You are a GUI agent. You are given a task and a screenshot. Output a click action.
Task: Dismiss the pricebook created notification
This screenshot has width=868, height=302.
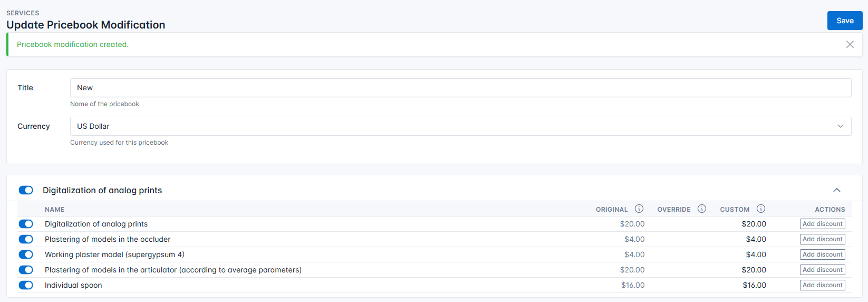coord(850,44)
